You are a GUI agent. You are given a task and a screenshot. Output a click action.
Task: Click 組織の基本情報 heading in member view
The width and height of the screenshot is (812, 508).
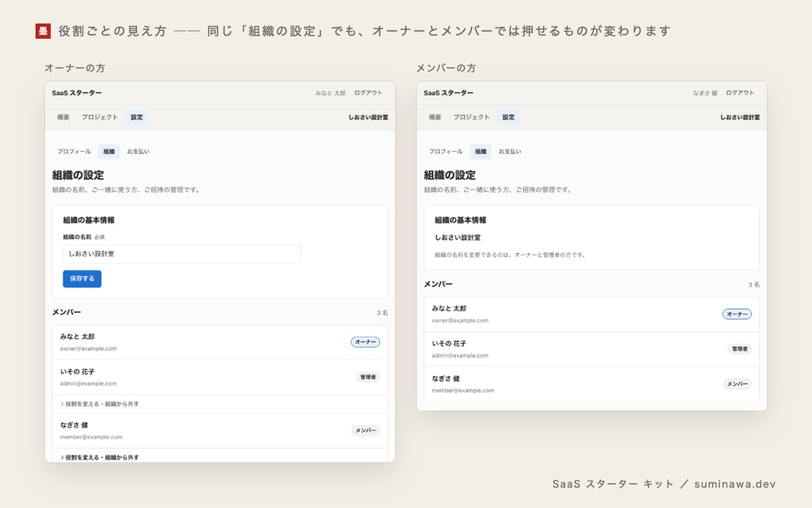coord(461,221)
